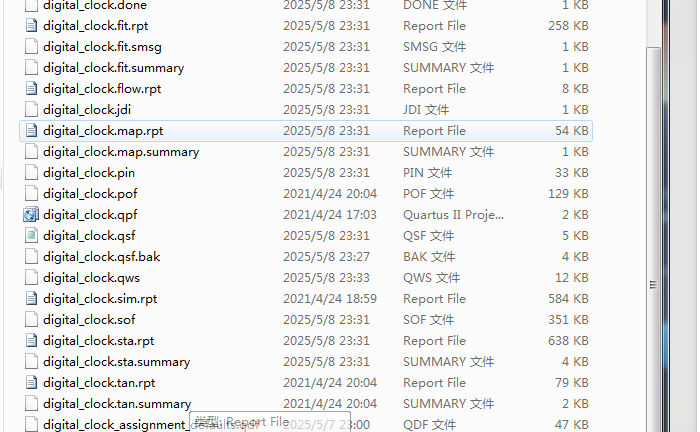The image size is (700, 432).
Task: Click the 2021/4/24 17:03 date of digital_clock.qpf
Action: click(x=330, y=215)
